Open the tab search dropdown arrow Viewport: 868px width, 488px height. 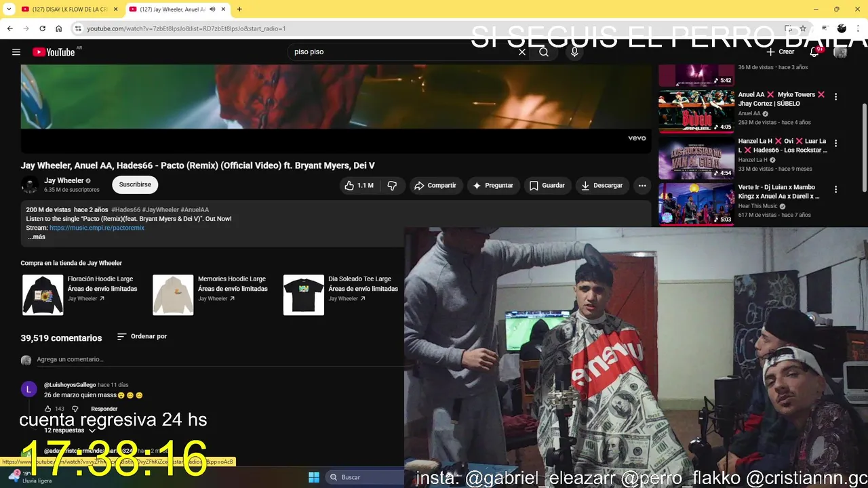coord(8,9)
